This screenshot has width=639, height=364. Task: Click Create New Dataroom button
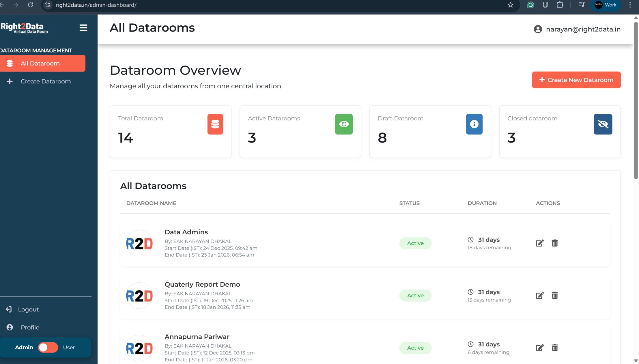click(x=576, y=80)
